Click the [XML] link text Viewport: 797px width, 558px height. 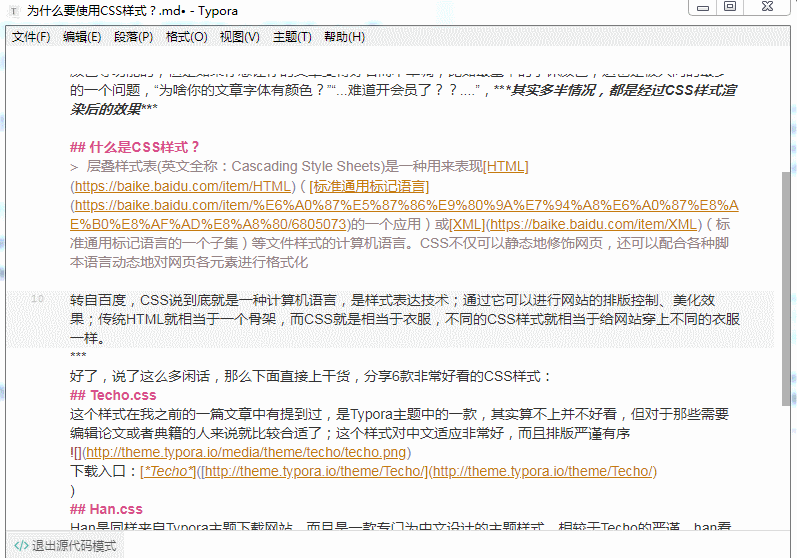[467, 224]
